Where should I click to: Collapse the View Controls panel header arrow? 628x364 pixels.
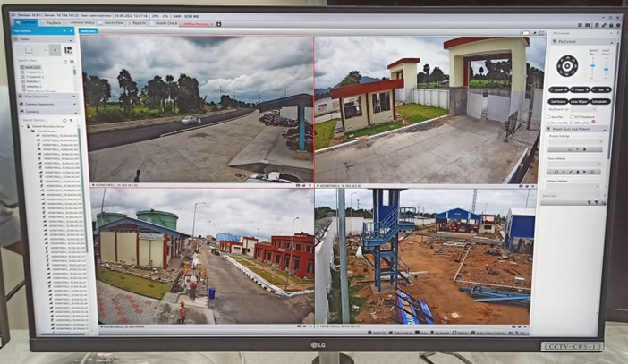64,30
